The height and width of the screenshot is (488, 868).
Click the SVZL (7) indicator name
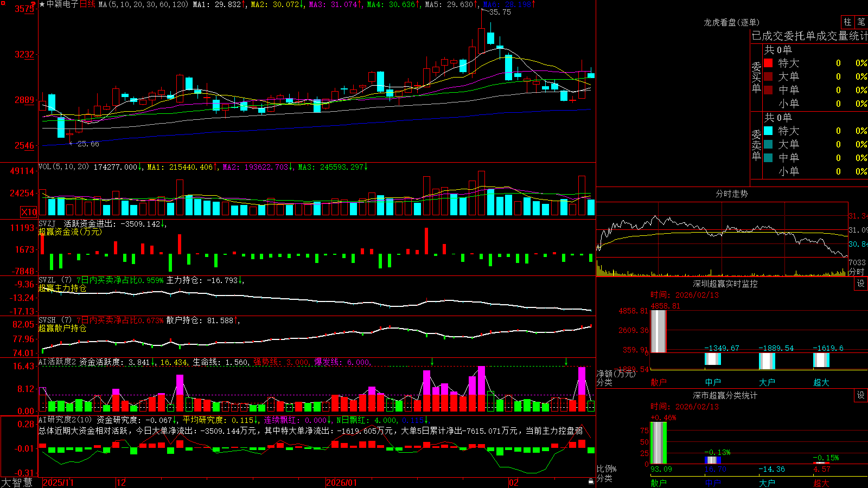(x=55, y=280)
